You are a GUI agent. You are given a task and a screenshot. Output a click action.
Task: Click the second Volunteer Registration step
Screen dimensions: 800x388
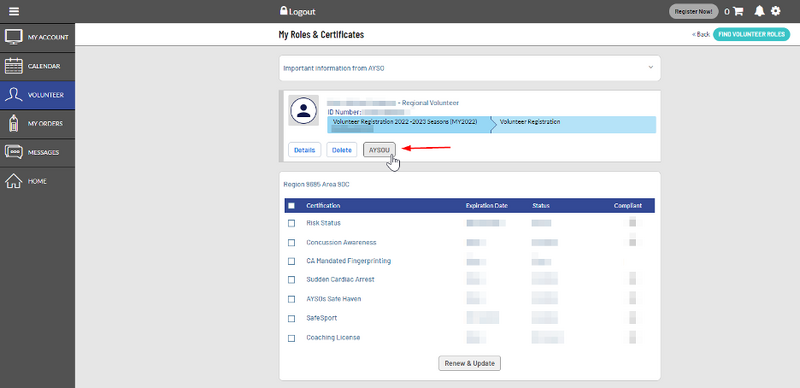pyautogui.click(x=574, y=125)
